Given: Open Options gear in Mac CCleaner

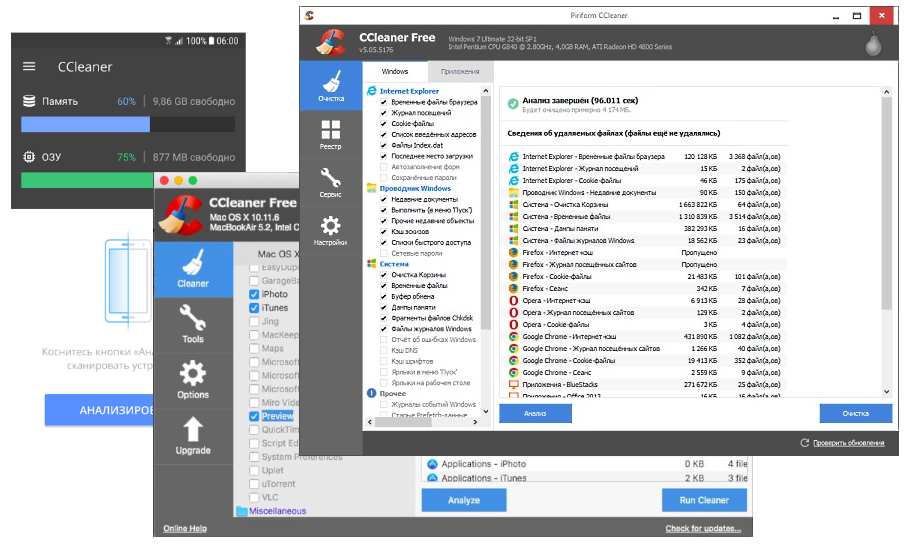Looking at the screenshot, I should click(x=193, y=380).
